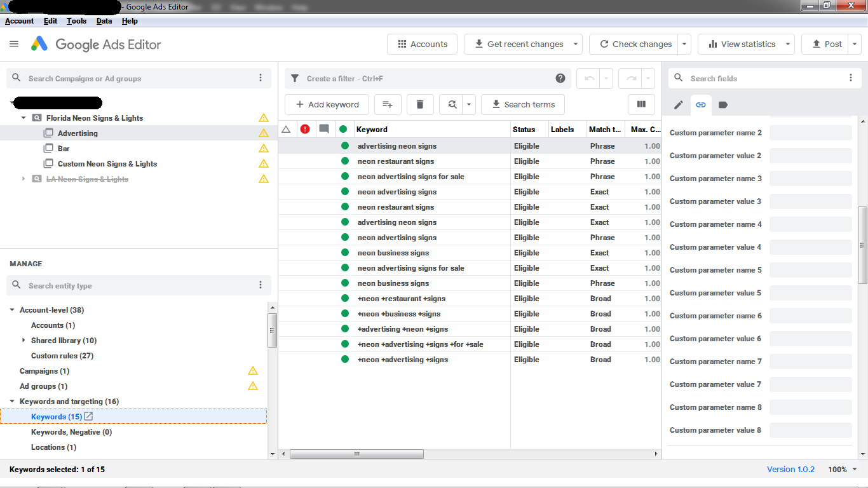Click the redo arrow button
Screen dimensions: 868x488
pyautogui.click(x=631, y=78)
